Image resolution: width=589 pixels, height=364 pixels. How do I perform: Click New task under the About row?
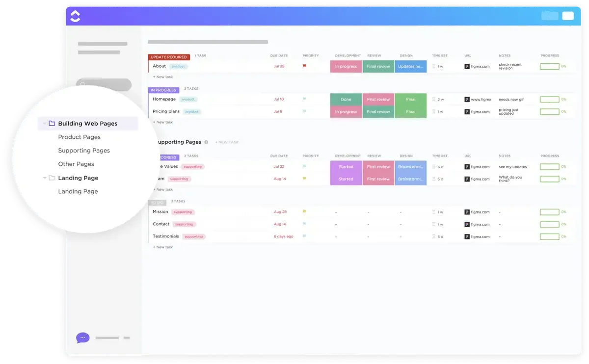pyautogui.click(x=163, y=77)
